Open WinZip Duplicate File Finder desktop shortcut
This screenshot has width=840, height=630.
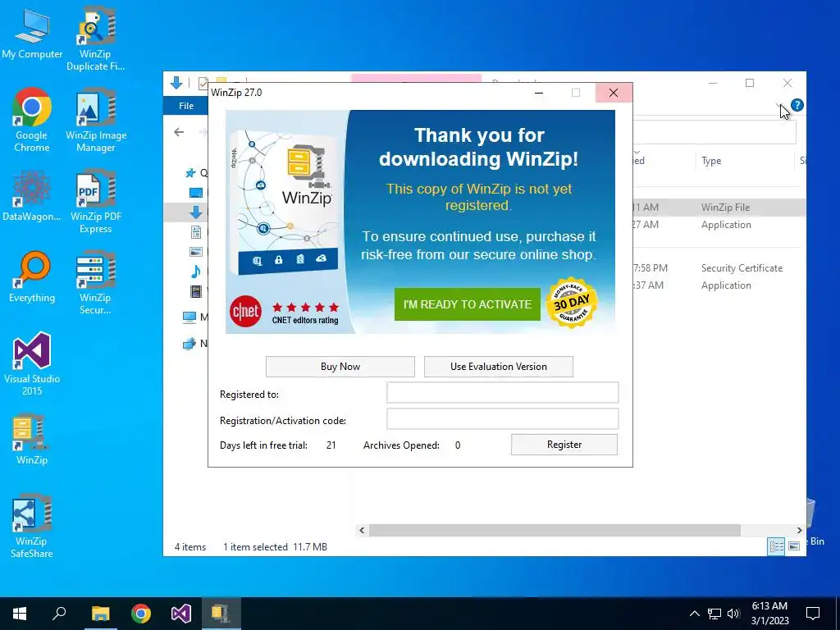point(95,39)
